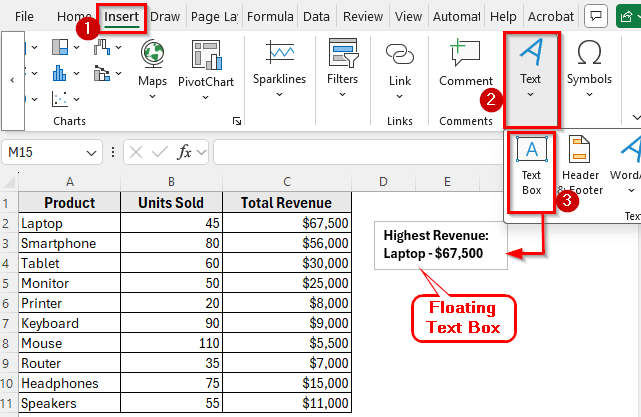Viewport: 641px width, 417px height.
Task: Insert a PivotChart
Action: pyautogui.click(x=205, y=69)
